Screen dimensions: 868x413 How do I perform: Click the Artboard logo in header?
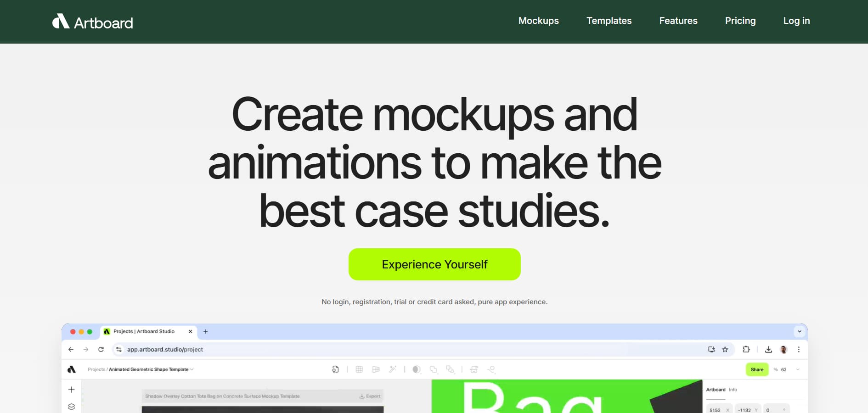92,22
